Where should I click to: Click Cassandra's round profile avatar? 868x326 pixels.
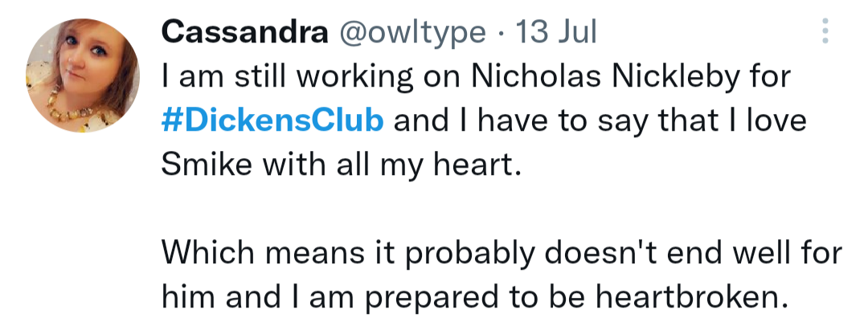(x=83, y=77)
